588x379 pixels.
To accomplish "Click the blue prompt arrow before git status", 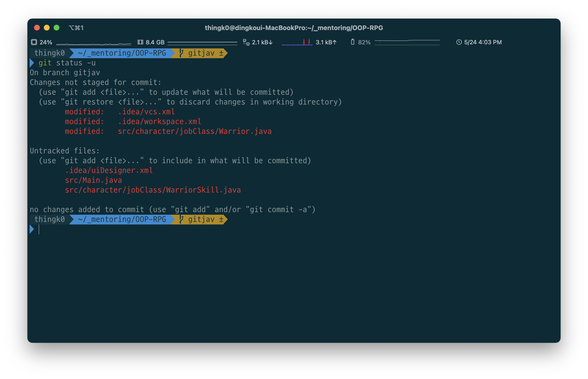I will click(32, 63).
